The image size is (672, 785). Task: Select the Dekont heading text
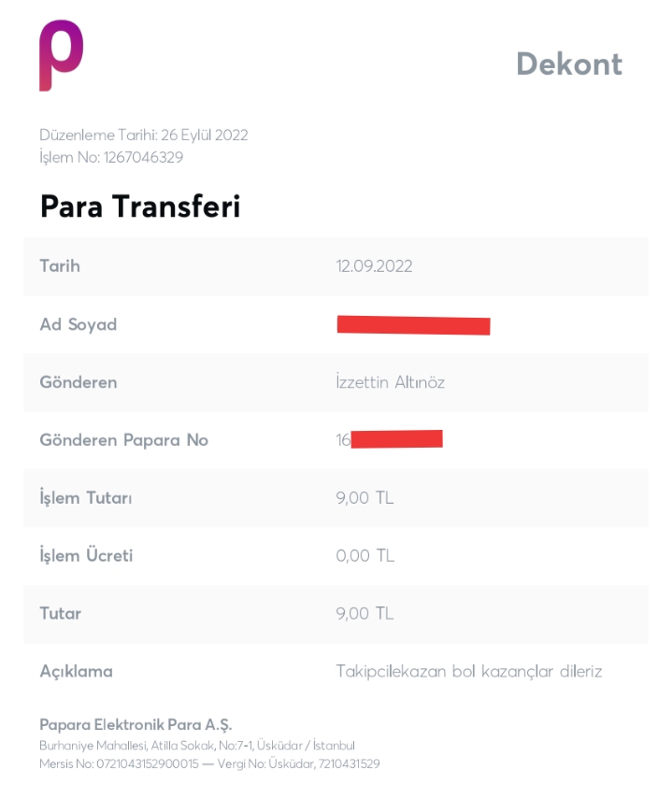pos(569,64)
